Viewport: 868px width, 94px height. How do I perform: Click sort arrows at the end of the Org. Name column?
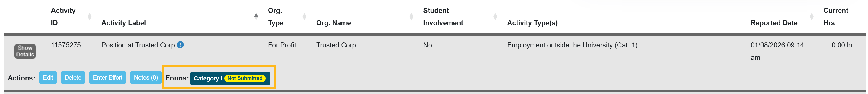pyautogui.click(x=411, y=17)
